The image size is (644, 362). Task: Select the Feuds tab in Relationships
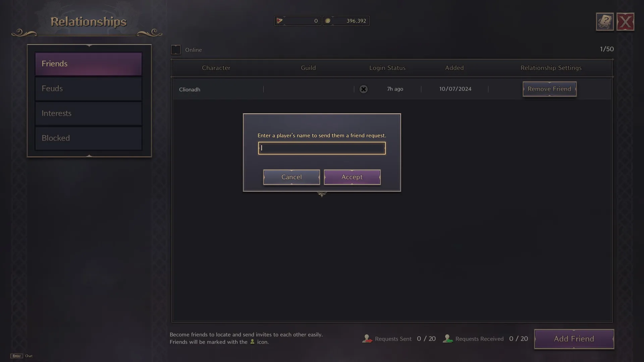89,88
